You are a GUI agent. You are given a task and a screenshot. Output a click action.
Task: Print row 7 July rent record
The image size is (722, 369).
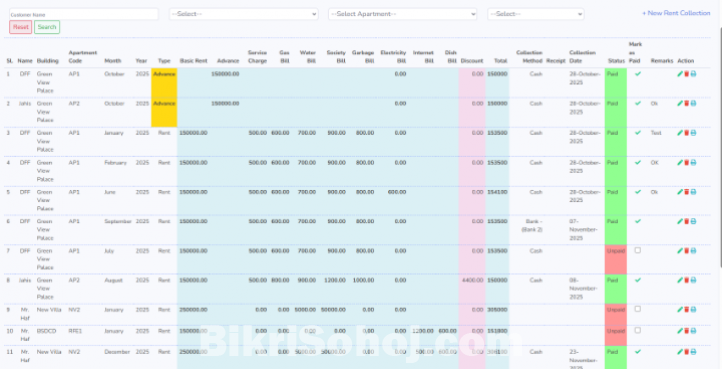pyautogui.click(x=693, y=251)
